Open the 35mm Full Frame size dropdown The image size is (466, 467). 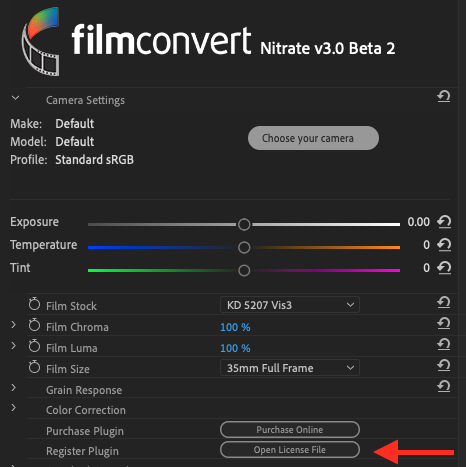(x=290, y=368)
